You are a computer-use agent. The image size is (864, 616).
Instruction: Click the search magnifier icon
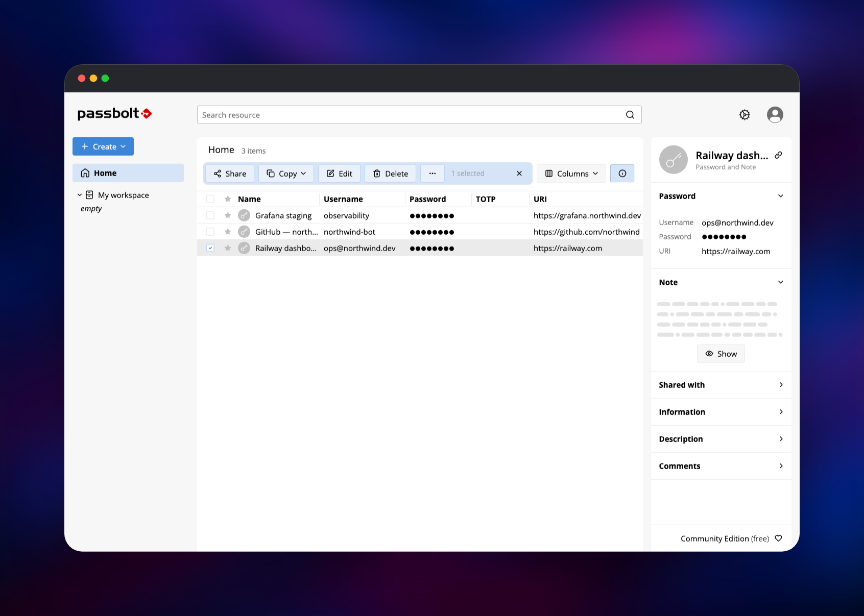(630, 115)
